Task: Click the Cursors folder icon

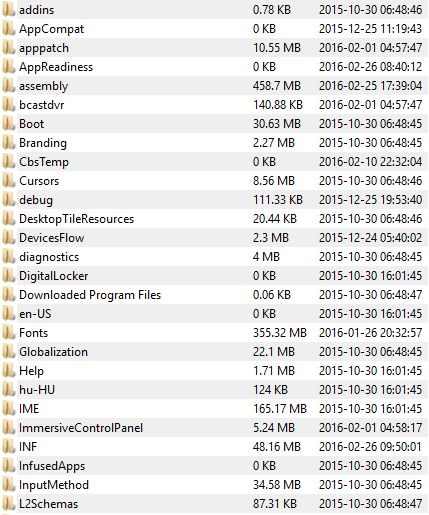Action: click(8, 181)
